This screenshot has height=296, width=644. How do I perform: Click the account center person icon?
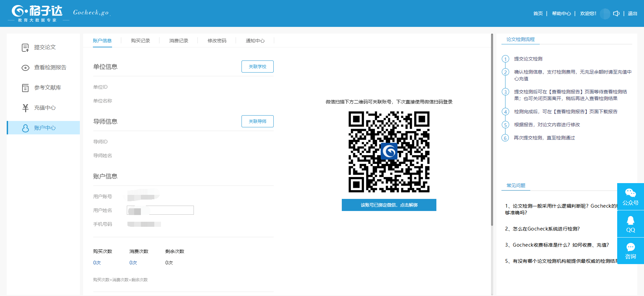[x=25, y=128]
